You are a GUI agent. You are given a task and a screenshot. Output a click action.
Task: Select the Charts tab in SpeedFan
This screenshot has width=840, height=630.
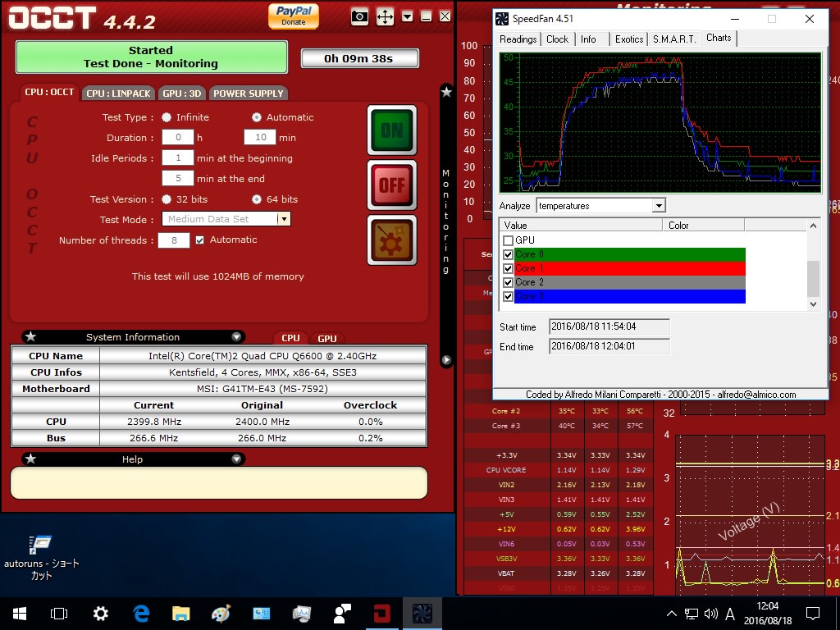(719, 38)
